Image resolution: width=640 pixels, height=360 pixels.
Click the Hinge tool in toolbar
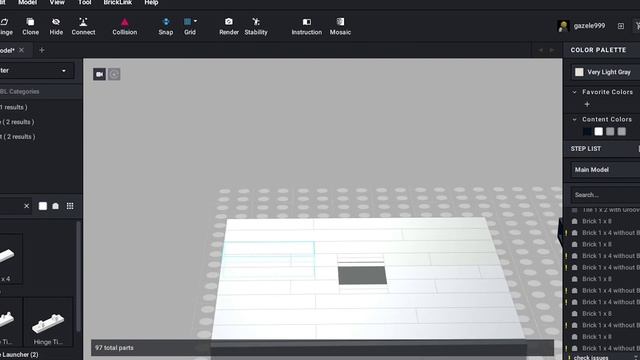pos(6,26)
